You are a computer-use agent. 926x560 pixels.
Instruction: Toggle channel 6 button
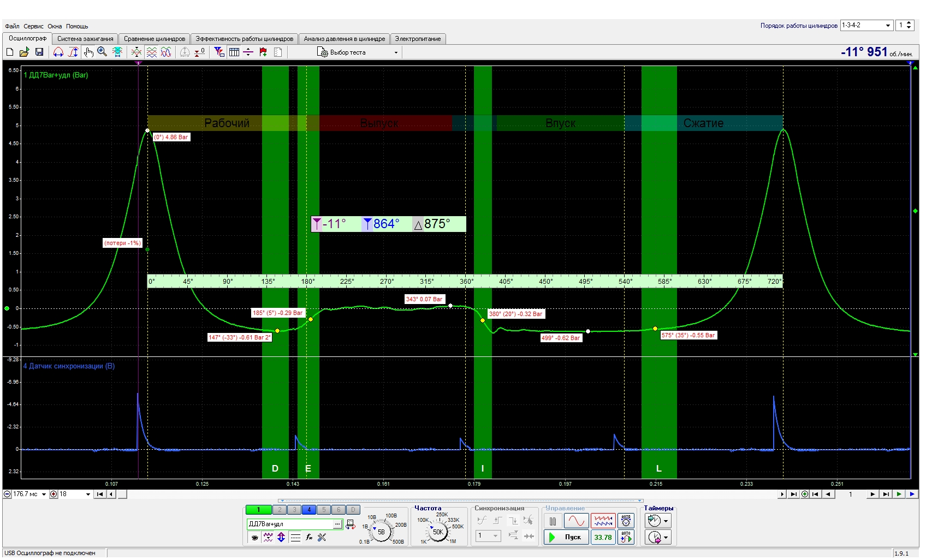point(339,510)
